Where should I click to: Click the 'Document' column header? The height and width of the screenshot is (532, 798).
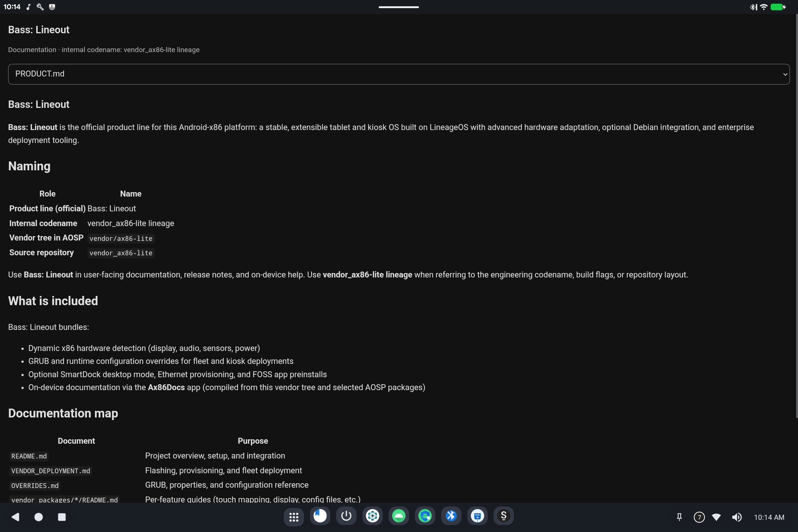pyautogui.click(x=76, y=441)
